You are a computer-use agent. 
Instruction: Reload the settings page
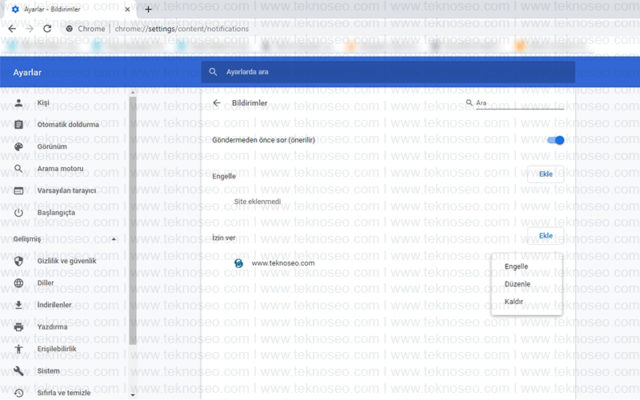pos(47,29)
